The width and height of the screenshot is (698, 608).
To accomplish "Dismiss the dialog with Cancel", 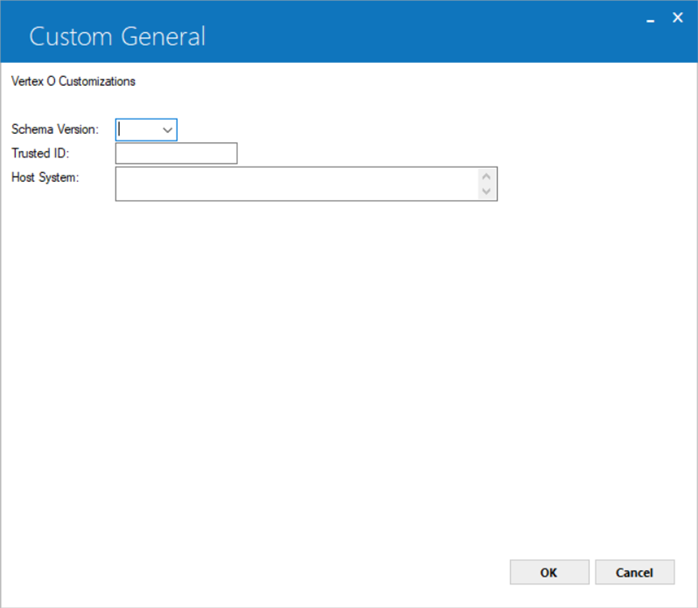I will [635, 572].
